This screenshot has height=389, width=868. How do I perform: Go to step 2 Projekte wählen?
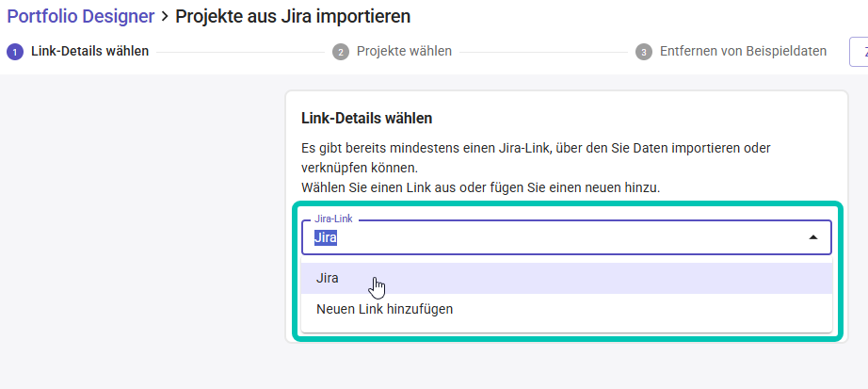392,52
